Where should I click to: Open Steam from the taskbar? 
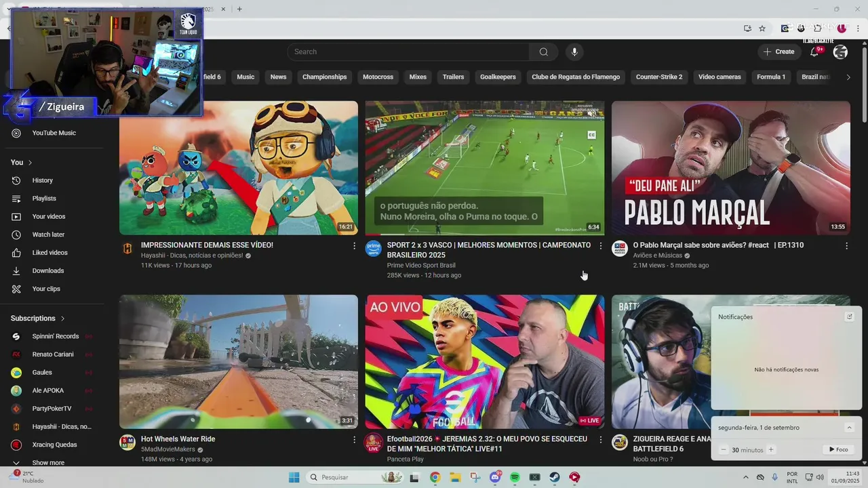pos(555,477)
